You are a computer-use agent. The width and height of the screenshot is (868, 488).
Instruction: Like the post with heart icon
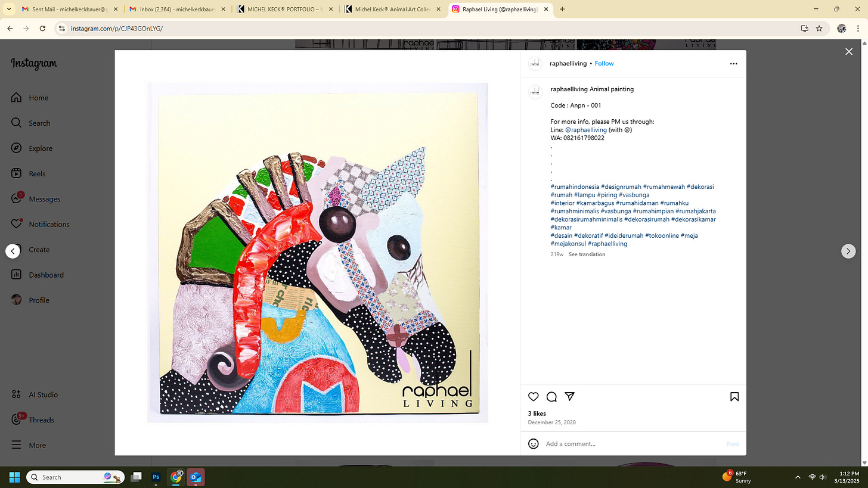534,397
